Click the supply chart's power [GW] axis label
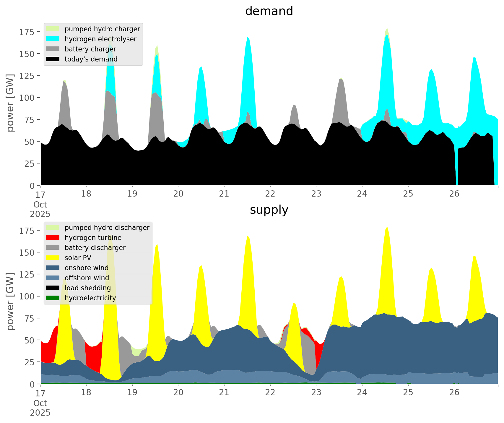 (10, 302)
